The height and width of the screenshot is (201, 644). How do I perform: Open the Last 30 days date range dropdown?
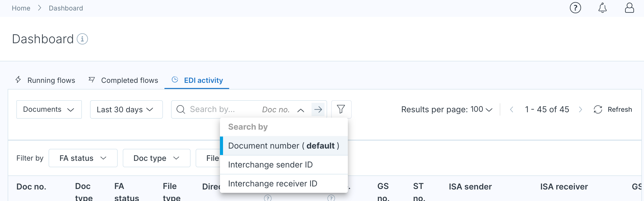pyautogui.click(x=126, y=109)
